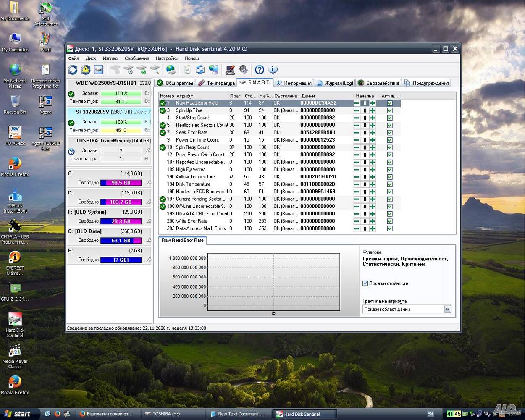Screen dimensions: 525x420
Task: Click the Refresh toolbar icon in Hard Disk Sentinel
Action: [73, 70]
